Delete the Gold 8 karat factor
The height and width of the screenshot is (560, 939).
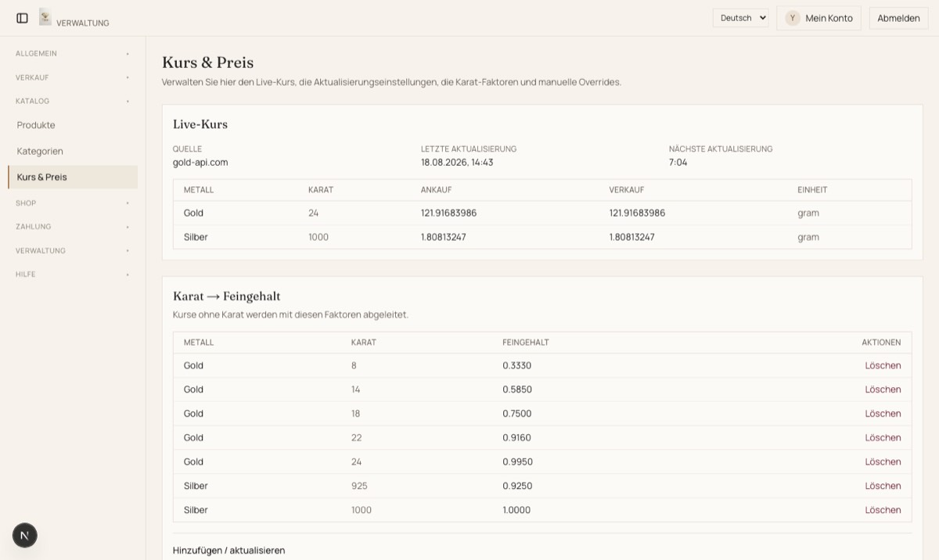(883, 365)
